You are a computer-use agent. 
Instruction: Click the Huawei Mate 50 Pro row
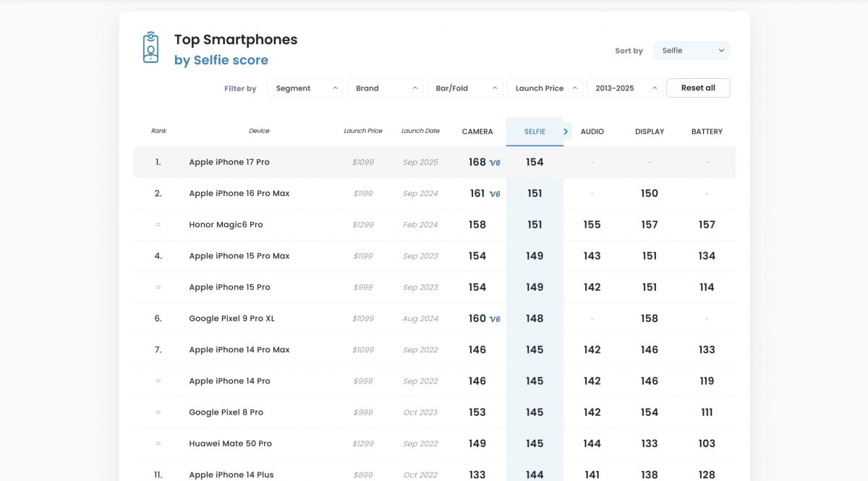pyautogui.click(x=230, y=443)
